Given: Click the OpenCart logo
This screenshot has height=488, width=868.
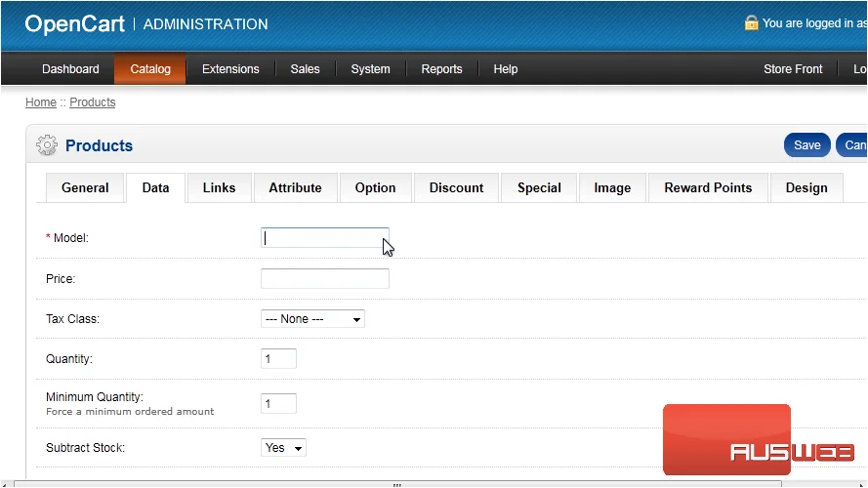Looking at the screenshot, I should click(75, 23).
